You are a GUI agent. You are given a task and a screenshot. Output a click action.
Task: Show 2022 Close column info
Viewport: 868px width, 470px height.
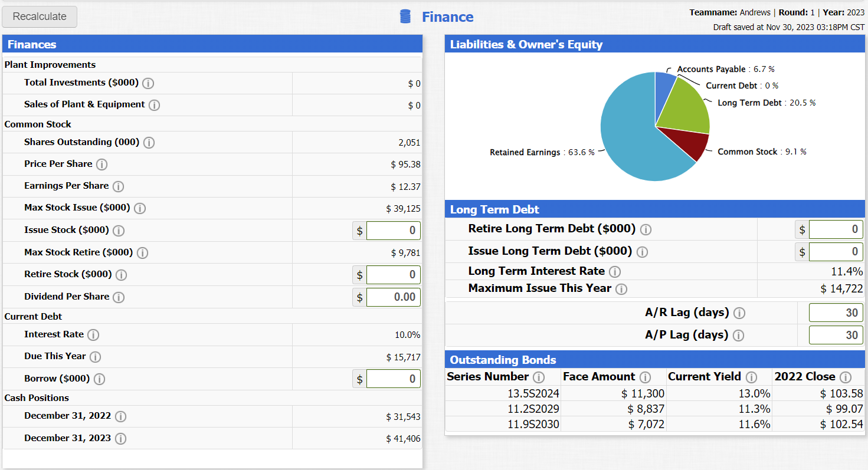click(x=846, y=377)
